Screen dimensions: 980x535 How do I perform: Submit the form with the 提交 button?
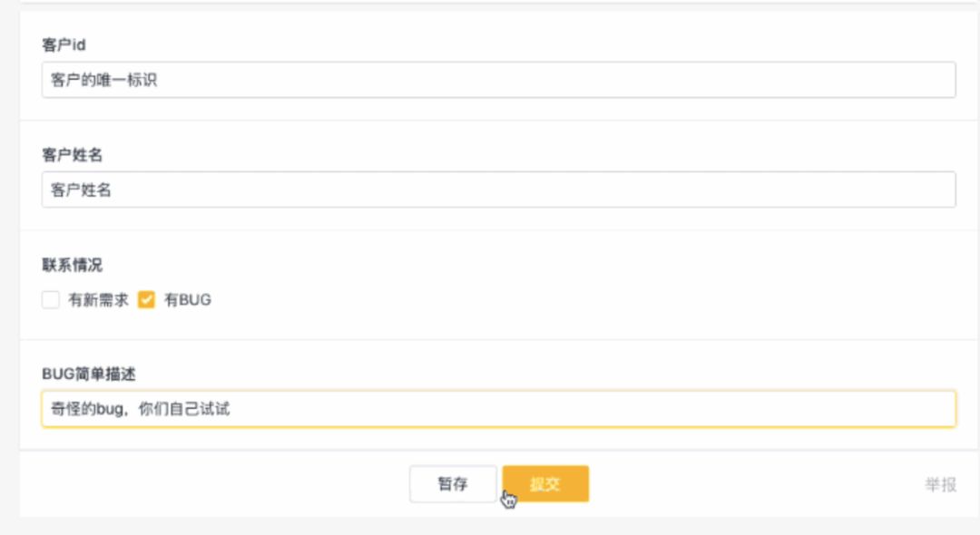tap(545, 484)
